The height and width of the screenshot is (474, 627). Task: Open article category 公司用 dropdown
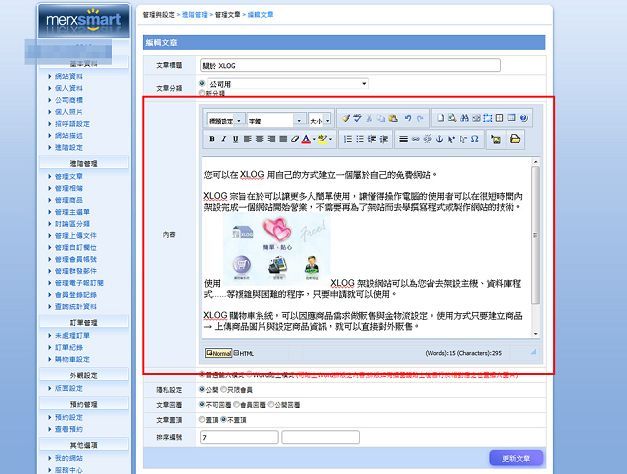(x=288, y=84)
